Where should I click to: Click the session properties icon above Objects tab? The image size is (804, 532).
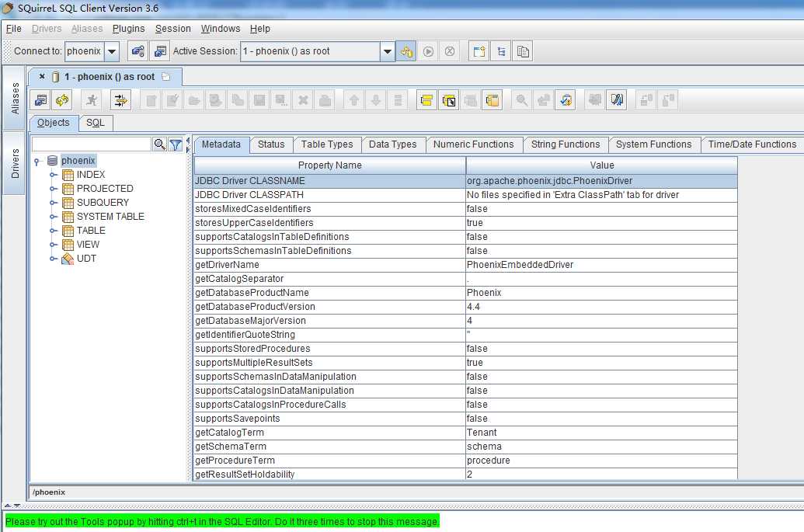[x=40, y=100]
